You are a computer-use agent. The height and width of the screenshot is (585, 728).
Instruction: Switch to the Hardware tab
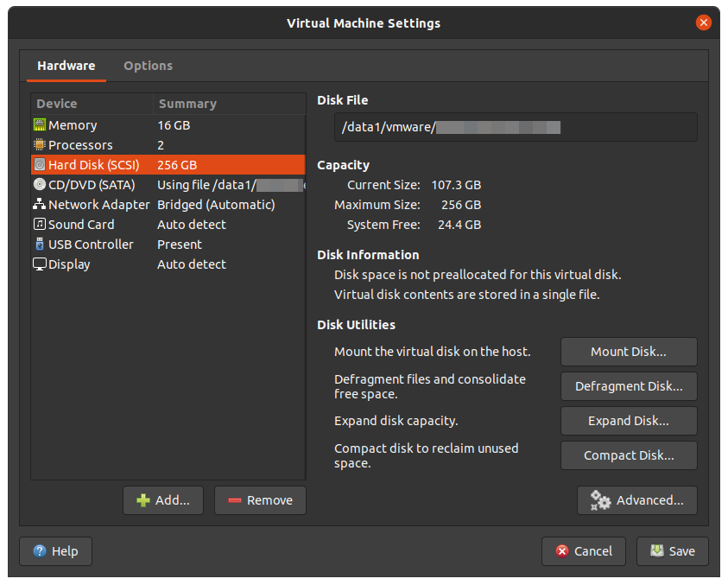point(66,66)
